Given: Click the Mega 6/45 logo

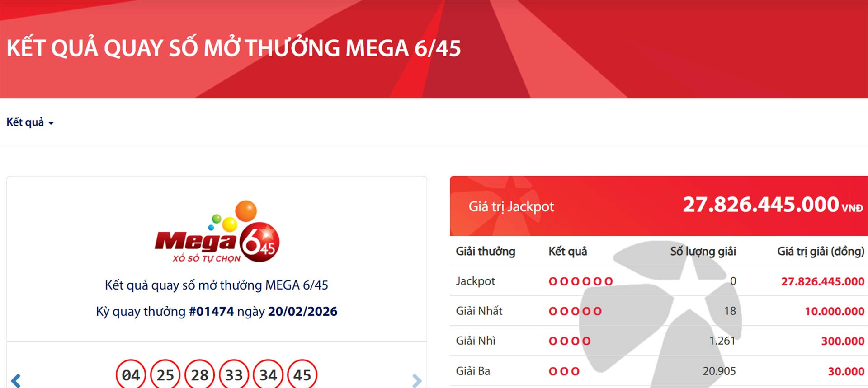Looking at the screenshot, I should (217, 232).
